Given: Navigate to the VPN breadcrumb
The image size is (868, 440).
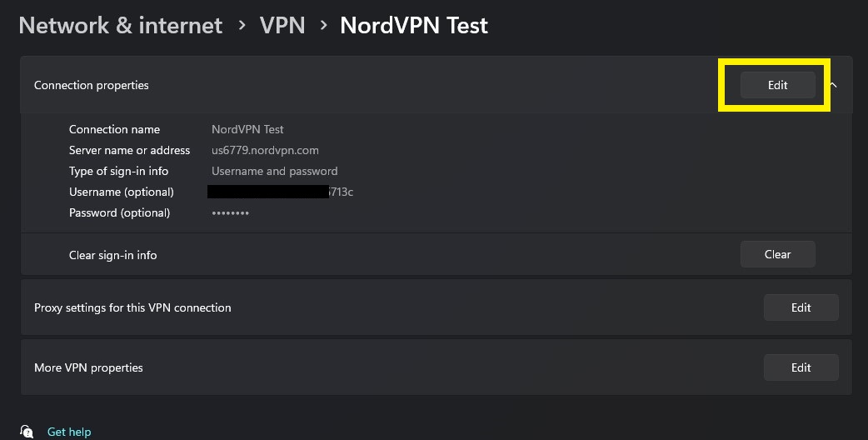Looking at the screenshot, I should tap(282, 26).
